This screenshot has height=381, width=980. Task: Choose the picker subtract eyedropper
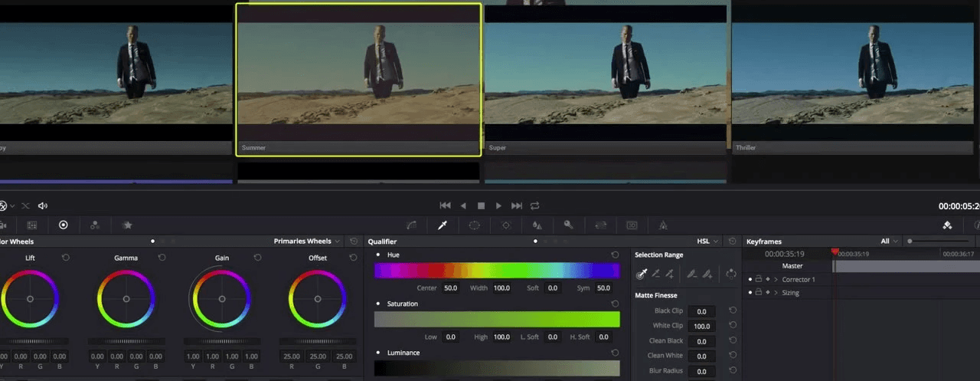point(655,274)
